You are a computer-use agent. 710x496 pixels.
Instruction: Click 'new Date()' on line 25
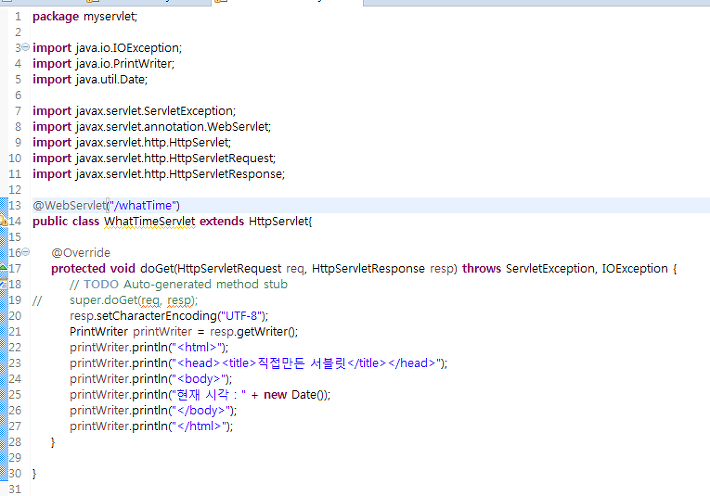coord(294,395)
